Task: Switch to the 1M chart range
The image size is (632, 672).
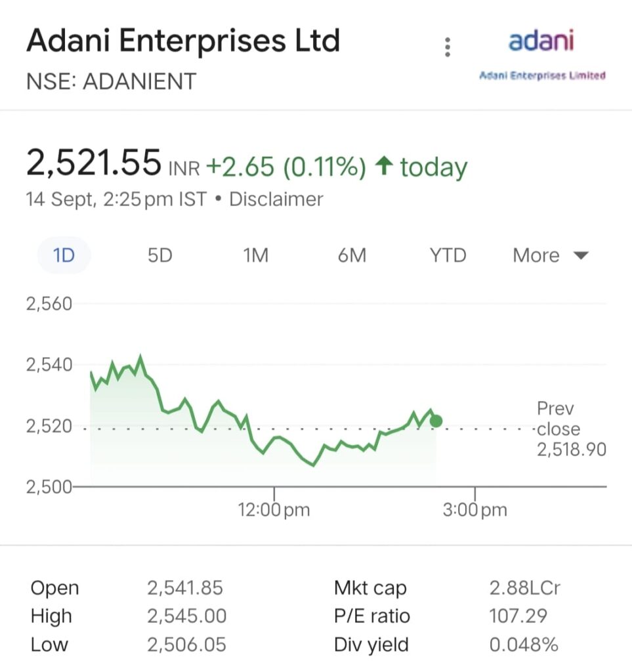Action: coord(256,255)
